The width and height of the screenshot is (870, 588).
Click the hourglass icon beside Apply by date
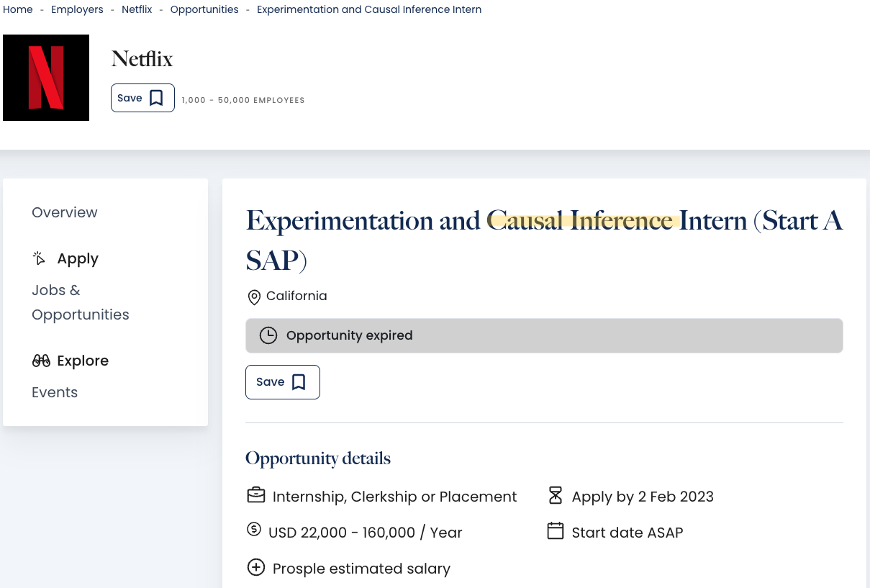pos(555,495)
